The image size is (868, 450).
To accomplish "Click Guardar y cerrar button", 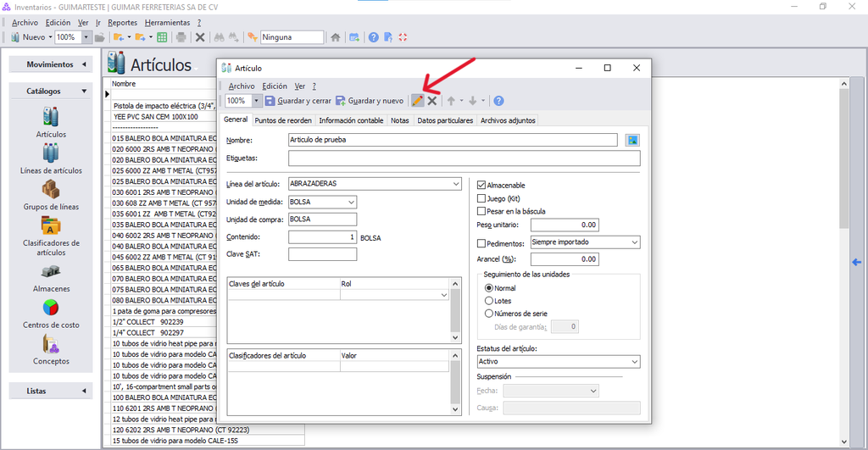I will [x=298, y=101].
